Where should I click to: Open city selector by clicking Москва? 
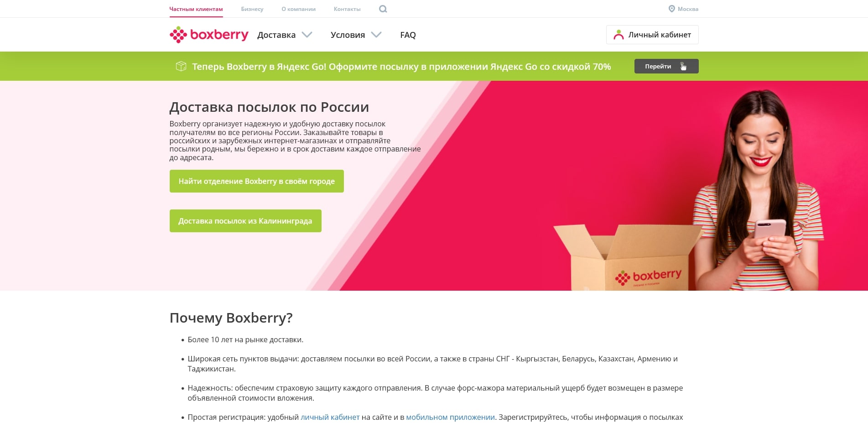click(688, 9)
